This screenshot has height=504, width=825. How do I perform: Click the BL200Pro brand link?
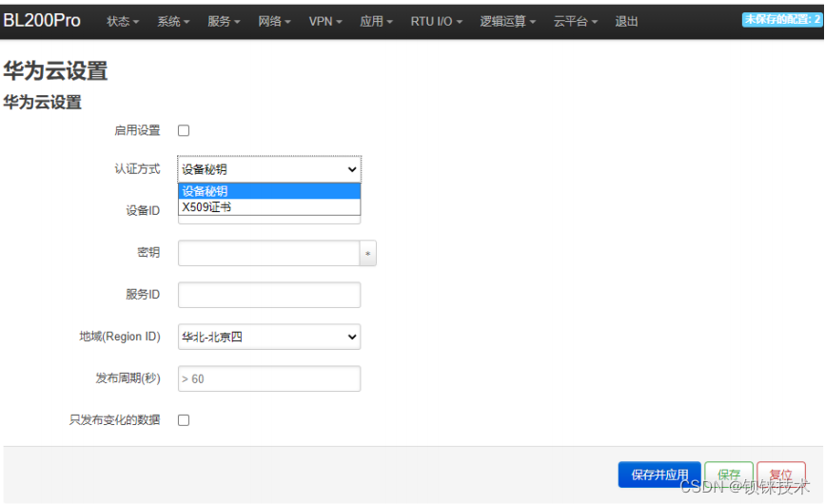(x=42, y=21)
